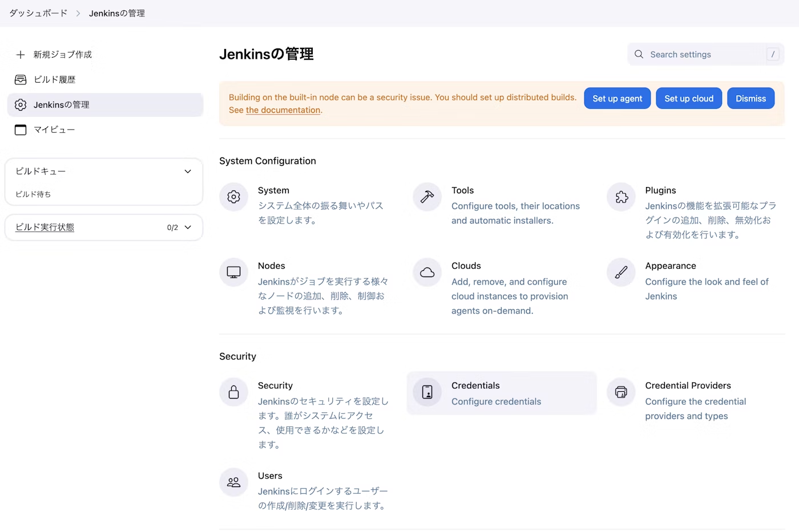This screenshot has height=532, width=799.
Task: Select Jenkinsの管理 in the sidebar
Action: 105,105
